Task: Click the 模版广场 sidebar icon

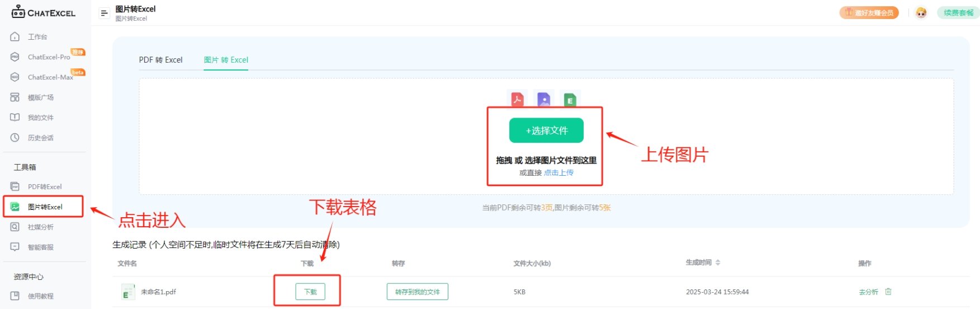Action: [x=15, y=97]
